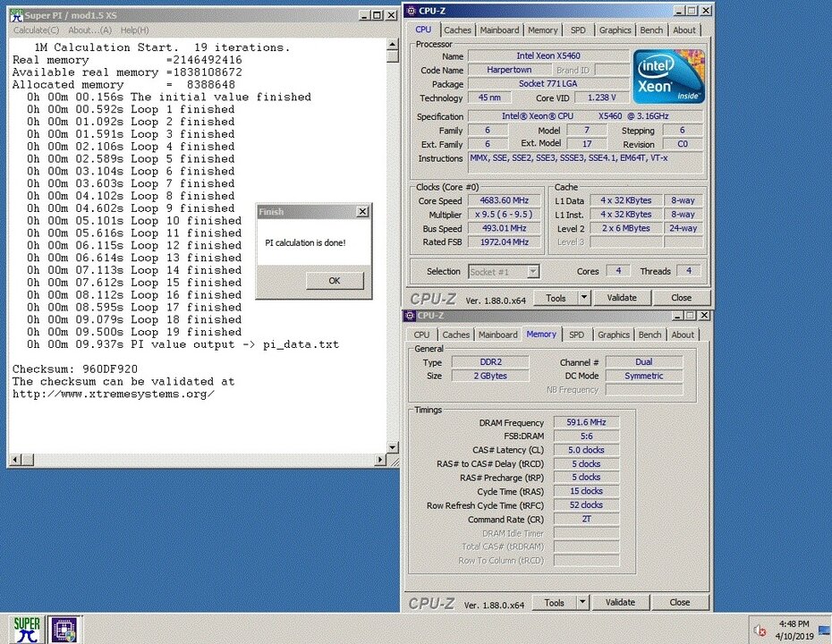This screenshot has height=644, width=832.
Task: Click the memory type value 'DDR2'
Action: tap(490, 361)
